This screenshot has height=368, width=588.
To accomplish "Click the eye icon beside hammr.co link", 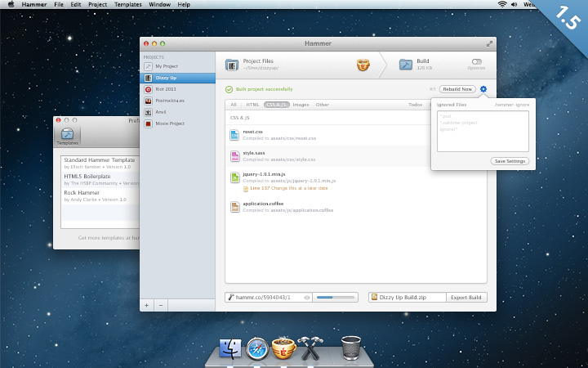I will pyautogui.click(x=307, y=298).
